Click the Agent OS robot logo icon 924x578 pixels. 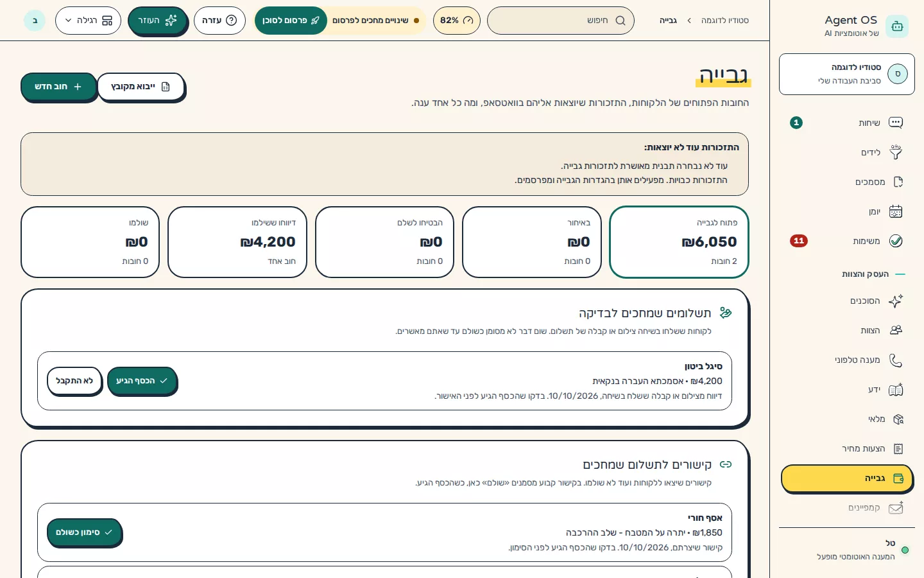pyautogui.click(x=896, y=26)
